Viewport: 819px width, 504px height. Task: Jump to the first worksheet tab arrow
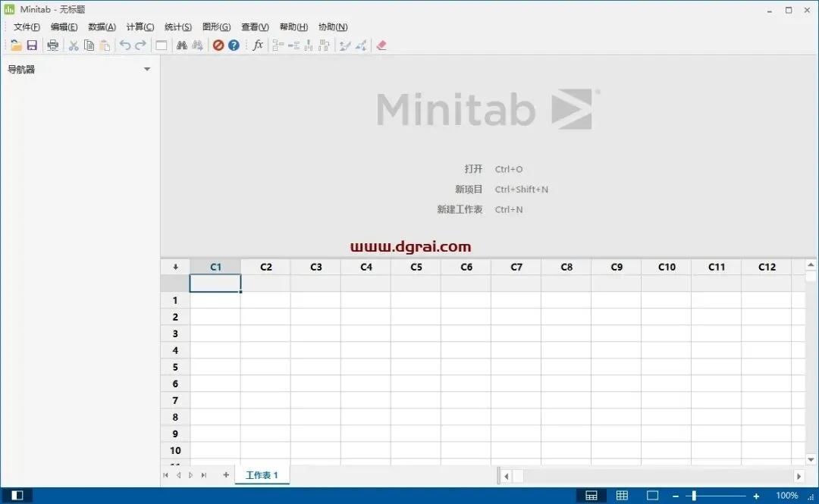[x=165, y=475]
